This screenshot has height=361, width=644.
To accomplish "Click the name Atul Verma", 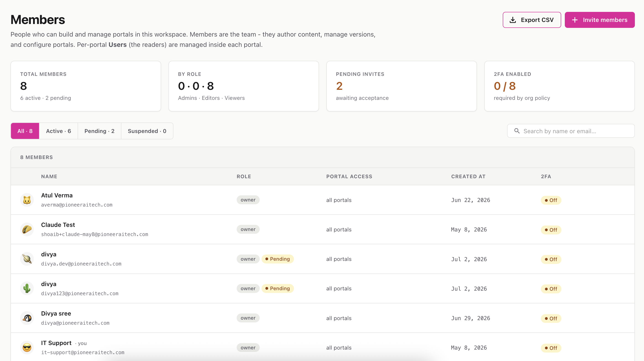I will pyautogui.click(x=57, y=195).
